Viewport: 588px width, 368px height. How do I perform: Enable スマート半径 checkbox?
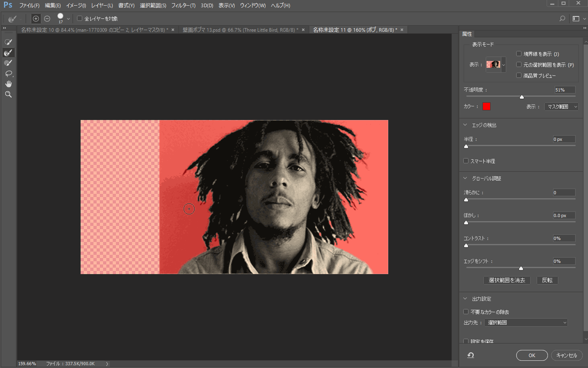coord(466,161)
